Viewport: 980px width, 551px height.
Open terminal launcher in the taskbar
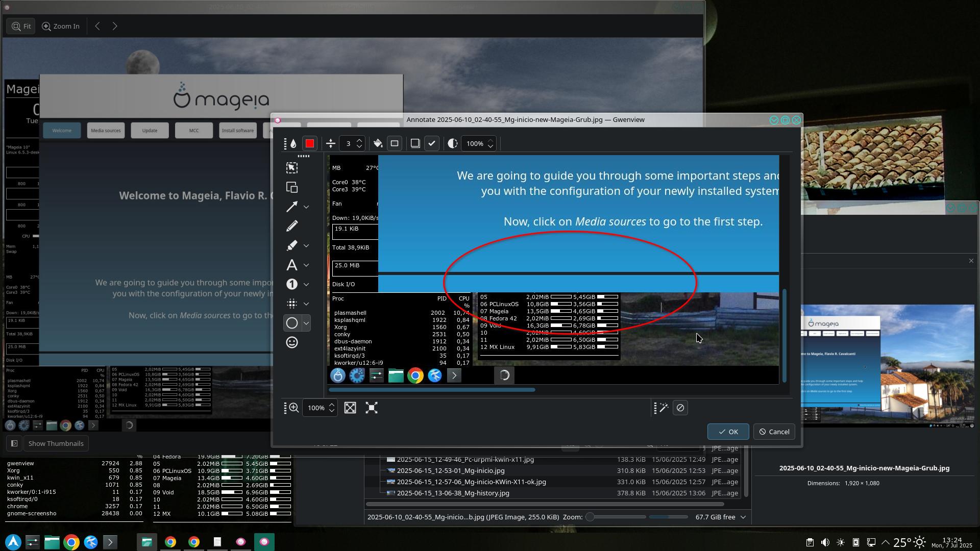tap(110, 542)
